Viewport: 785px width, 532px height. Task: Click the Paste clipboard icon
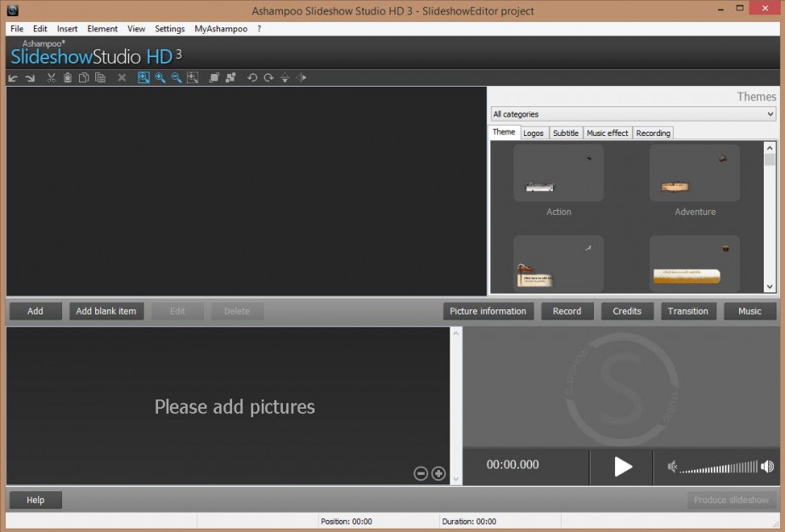[68, 77]
